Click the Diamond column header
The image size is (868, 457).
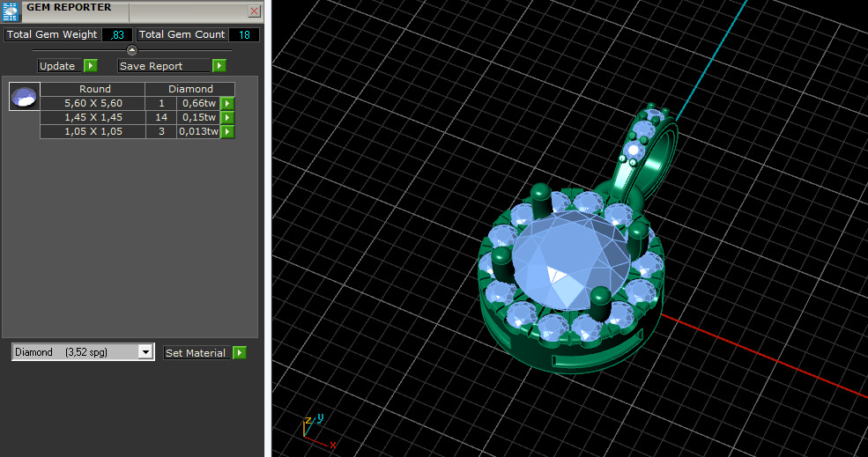pyautogui.click(x=190, y=89)
